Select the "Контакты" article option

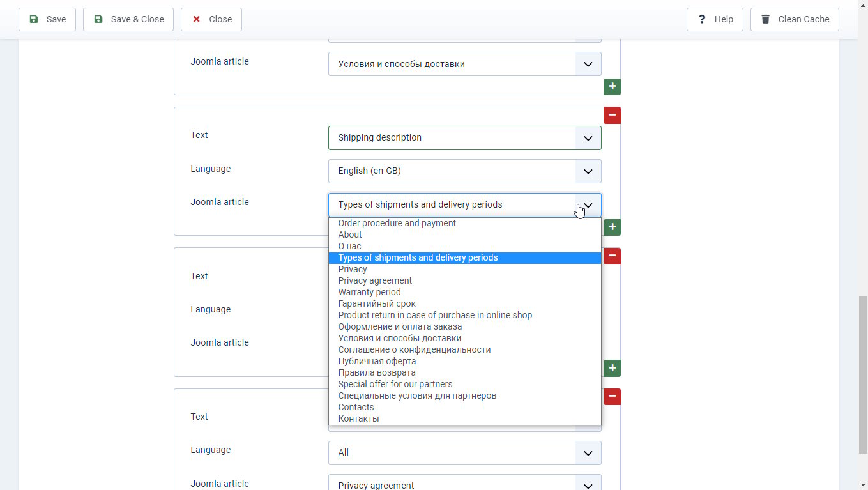(358, 418)
